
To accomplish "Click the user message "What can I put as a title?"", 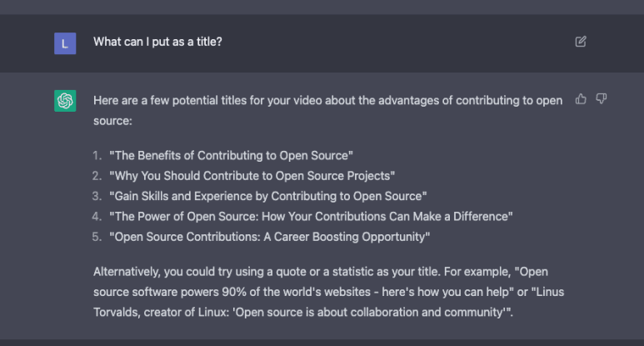I will point(157,41).
